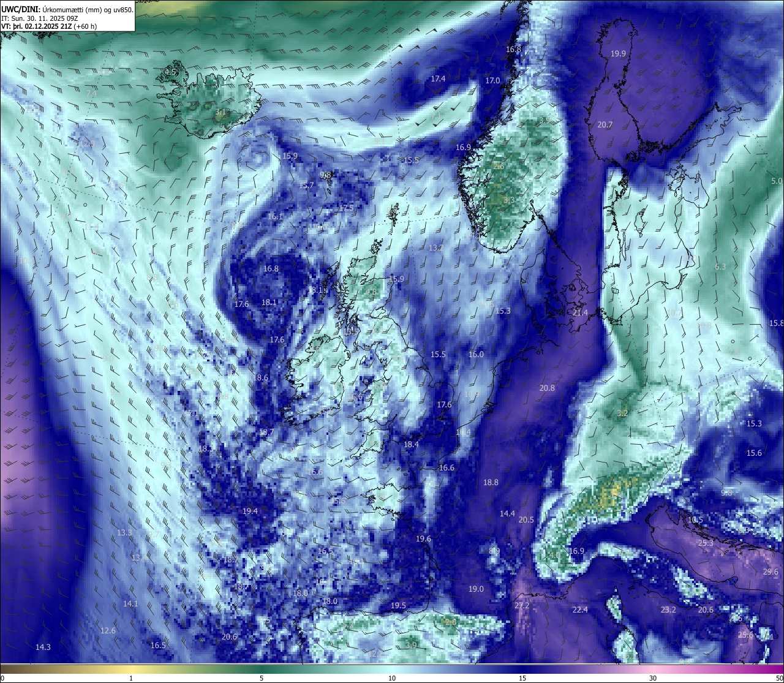Click the color scale tick label '30'

tap(653, 678)
